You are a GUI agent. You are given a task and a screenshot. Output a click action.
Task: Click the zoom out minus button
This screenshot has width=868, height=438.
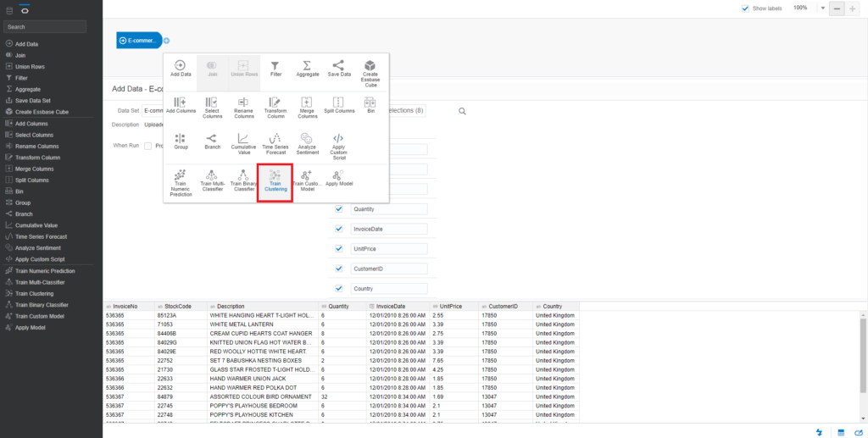[x=837, y=8]
